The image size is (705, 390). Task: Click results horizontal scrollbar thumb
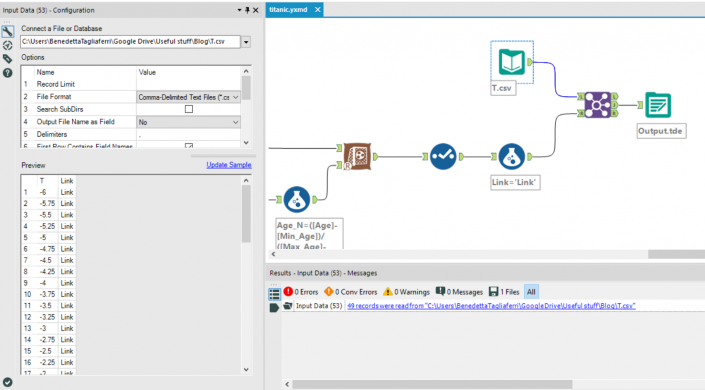pyautogui.click(x=433, y=384)
